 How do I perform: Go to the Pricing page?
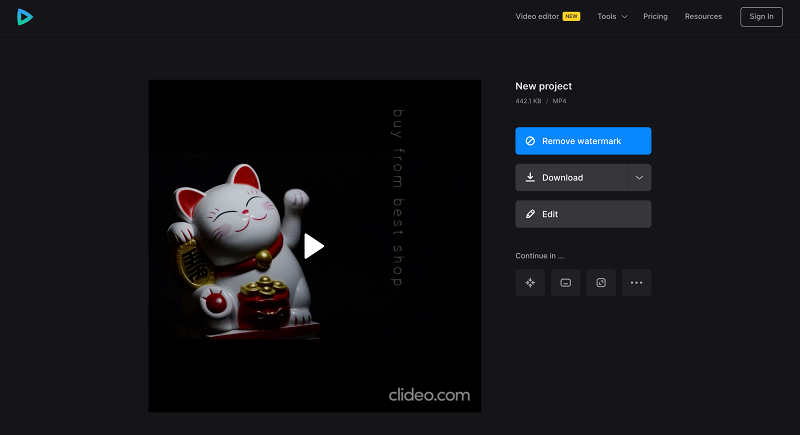tap(655, 16)
